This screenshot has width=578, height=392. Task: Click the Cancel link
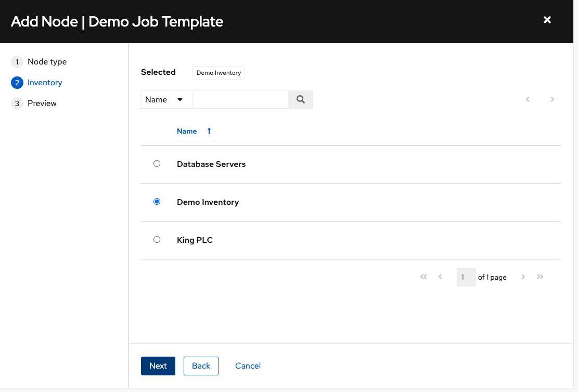pos(248,366)
